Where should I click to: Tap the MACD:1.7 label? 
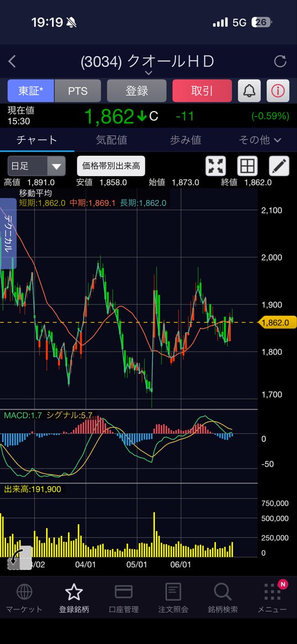[x=23, y=415]
